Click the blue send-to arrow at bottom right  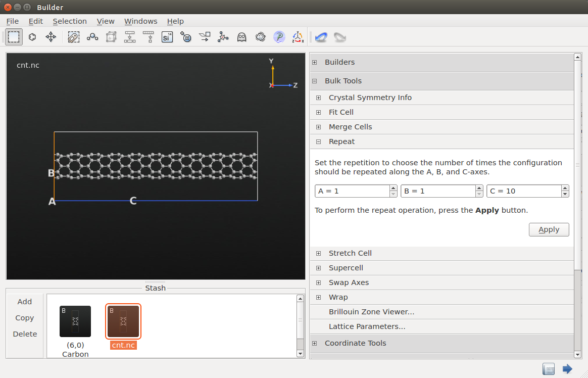click(567, 368)
